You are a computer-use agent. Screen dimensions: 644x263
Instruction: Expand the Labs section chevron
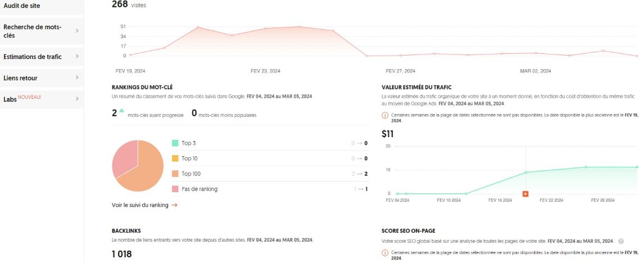[x=77, y=99]
